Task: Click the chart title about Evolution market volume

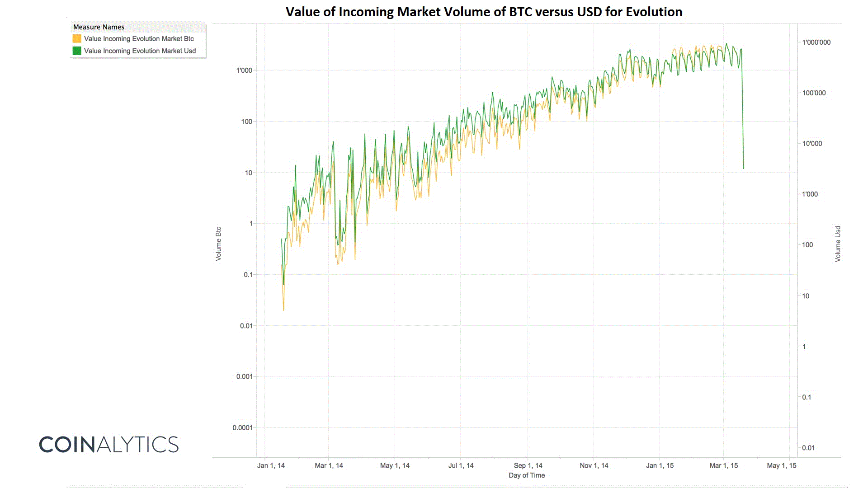Action: [x=484, y=12]
